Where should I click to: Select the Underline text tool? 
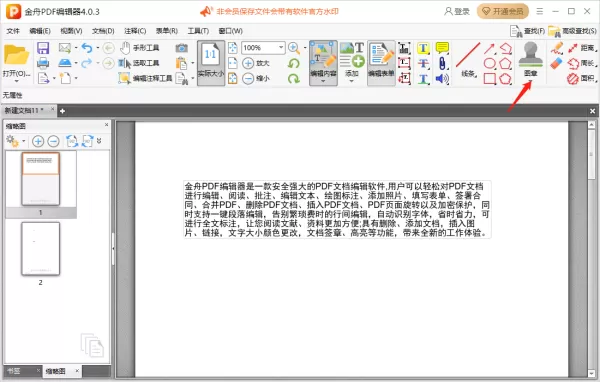(x=423, y=78)
